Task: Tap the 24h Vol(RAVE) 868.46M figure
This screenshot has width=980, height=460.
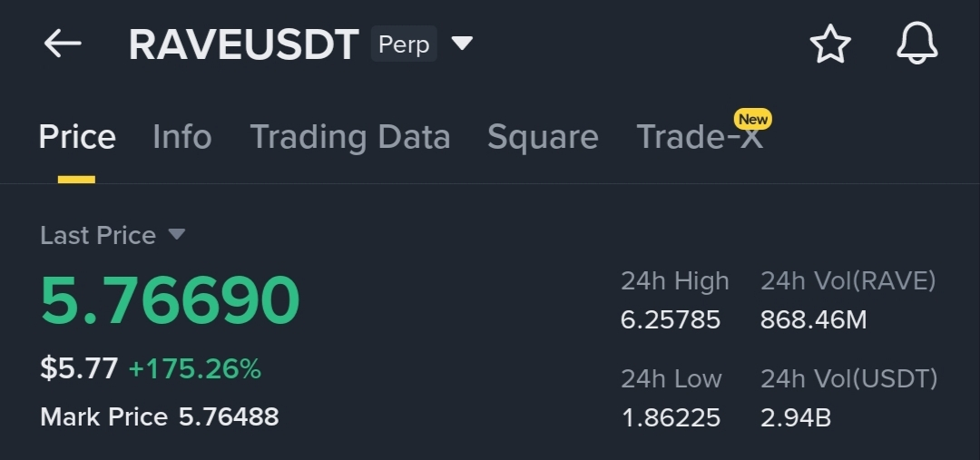Action: click(x=813, y=319)
